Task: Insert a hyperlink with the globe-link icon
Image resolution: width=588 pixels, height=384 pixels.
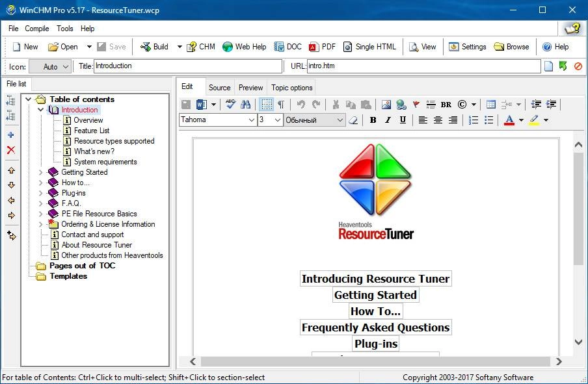Action: click(x=401, y=105)
